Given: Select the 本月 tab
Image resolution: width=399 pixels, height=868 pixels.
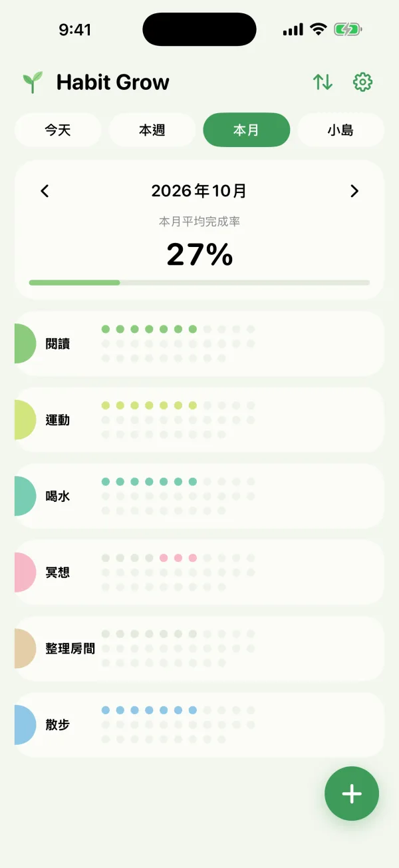Looking at the screenshot, I should (247, 130).
